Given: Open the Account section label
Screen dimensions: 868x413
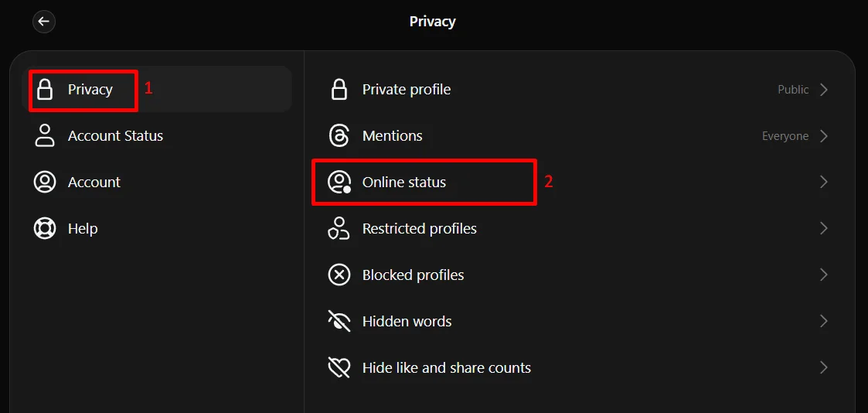Looking at the screenshot, I should point(94,183).
